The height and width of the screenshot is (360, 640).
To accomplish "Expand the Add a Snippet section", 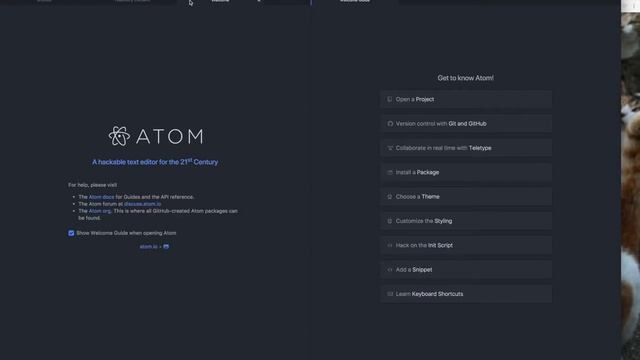I will (x=466, y=269).
